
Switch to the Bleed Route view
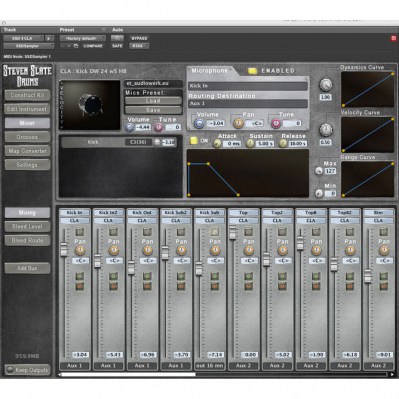pyautogui.click(x=27, y=240)
